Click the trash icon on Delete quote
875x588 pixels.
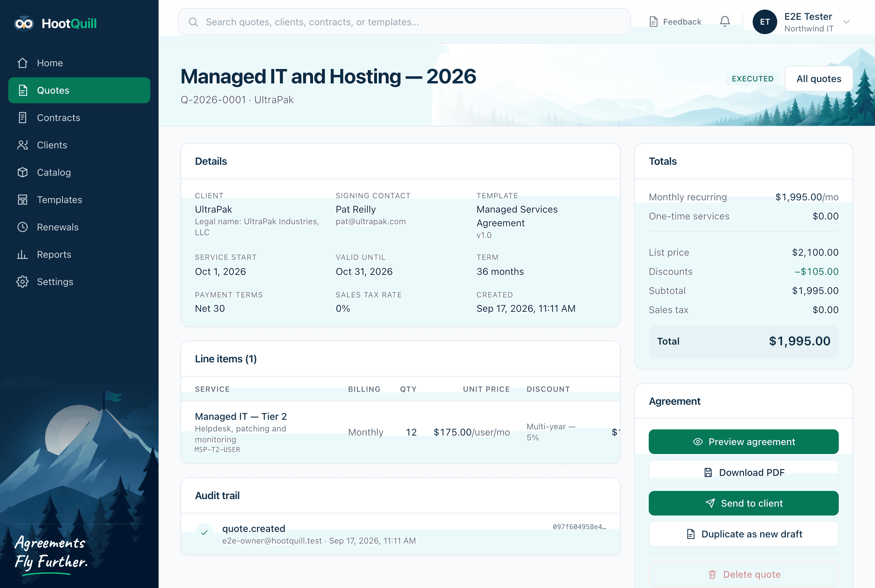coord(712,575)
